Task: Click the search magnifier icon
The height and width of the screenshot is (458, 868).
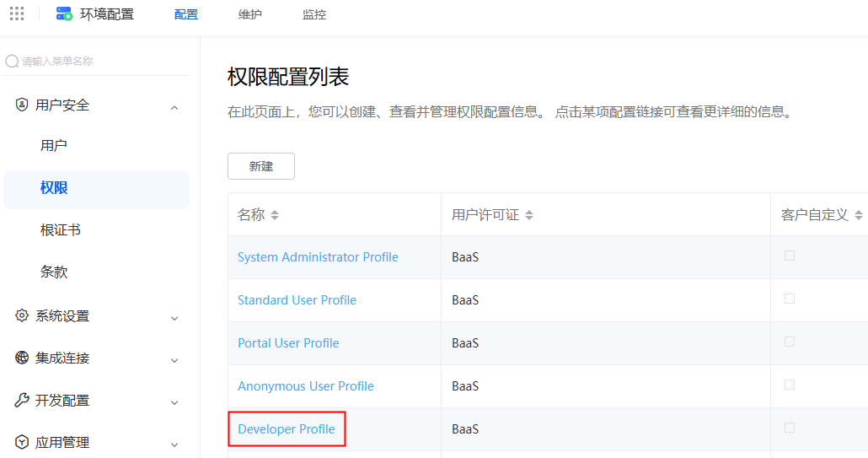Action: [12, 61]
